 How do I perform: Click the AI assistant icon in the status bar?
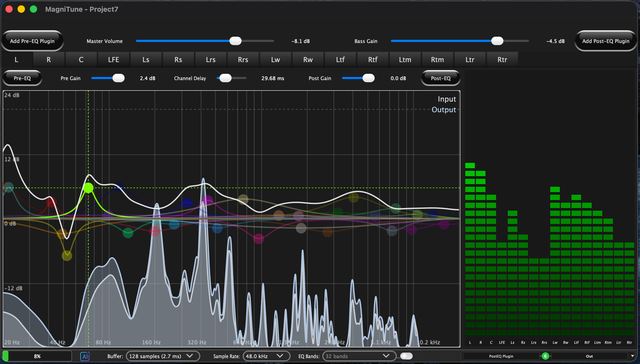(x=85, y=356)
